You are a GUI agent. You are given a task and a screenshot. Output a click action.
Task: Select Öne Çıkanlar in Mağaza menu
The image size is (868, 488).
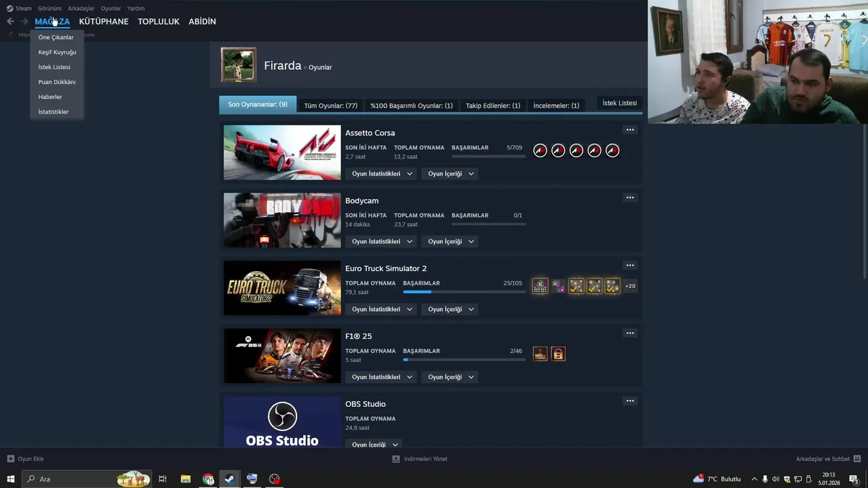pos(56,37)
